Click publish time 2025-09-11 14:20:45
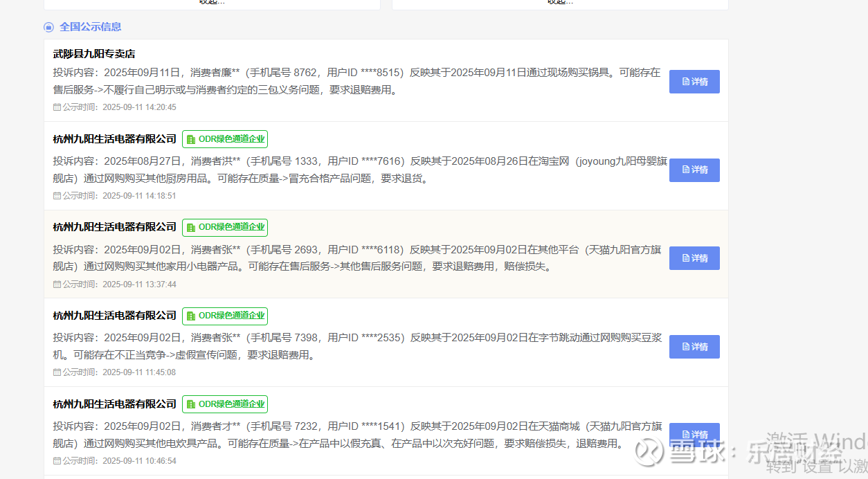868x479 pixels. coord(139,107)
